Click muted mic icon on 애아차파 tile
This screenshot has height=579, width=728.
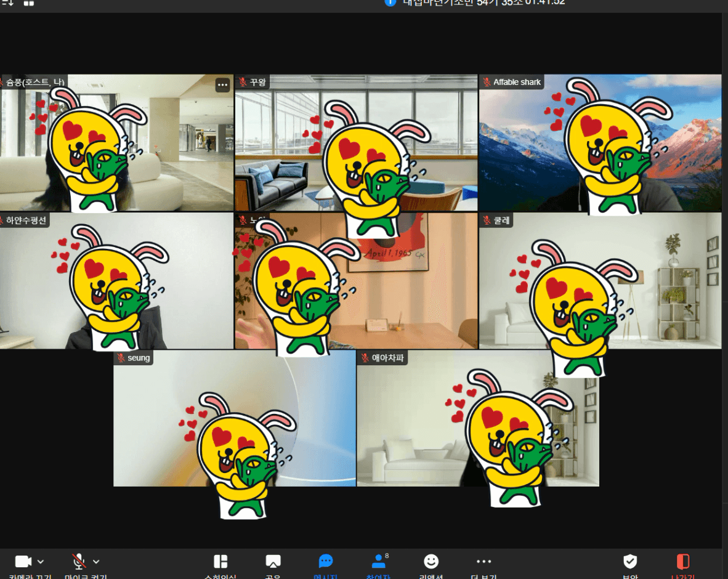[365, 358]
